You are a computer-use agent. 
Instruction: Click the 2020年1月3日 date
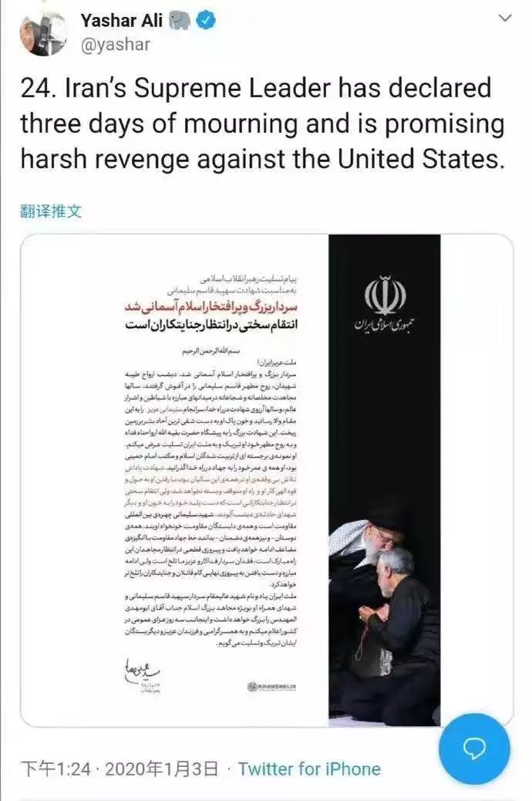pos(161,769)
